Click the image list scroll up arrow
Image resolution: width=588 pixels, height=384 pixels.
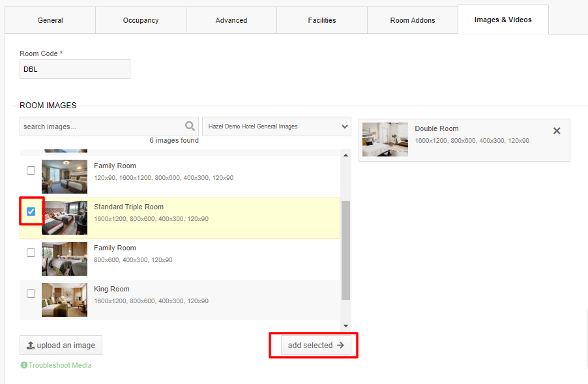click(345, 155)
